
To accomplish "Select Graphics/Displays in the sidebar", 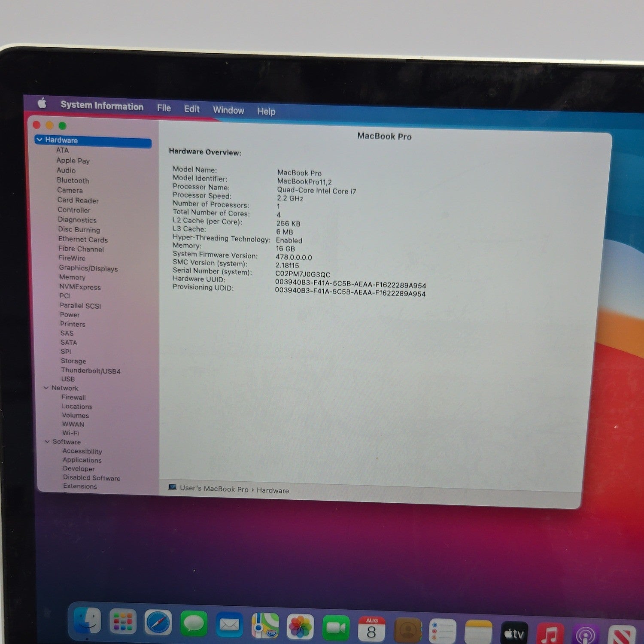I will click(88, 268).
